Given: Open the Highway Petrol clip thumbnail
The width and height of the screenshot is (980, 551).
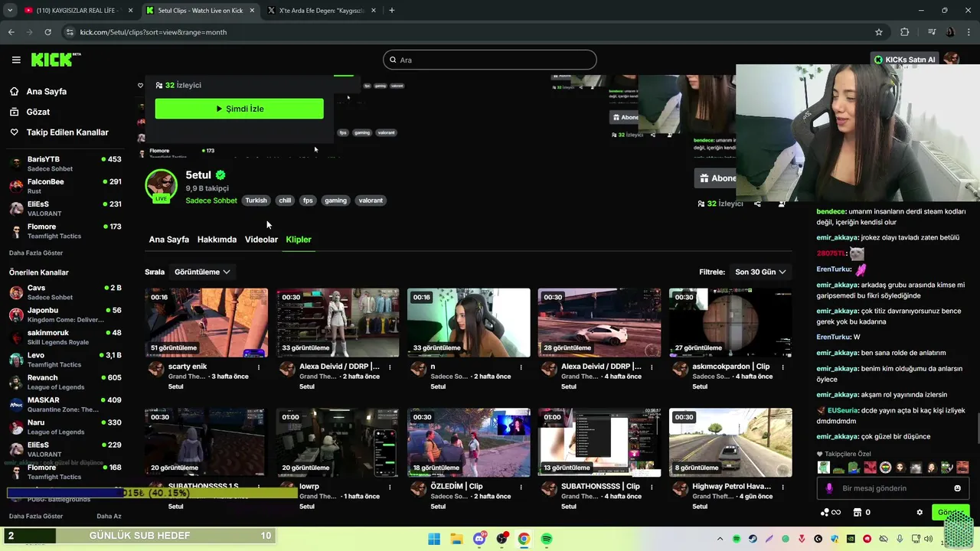Looking at the screenshot, I should point(730,442).
